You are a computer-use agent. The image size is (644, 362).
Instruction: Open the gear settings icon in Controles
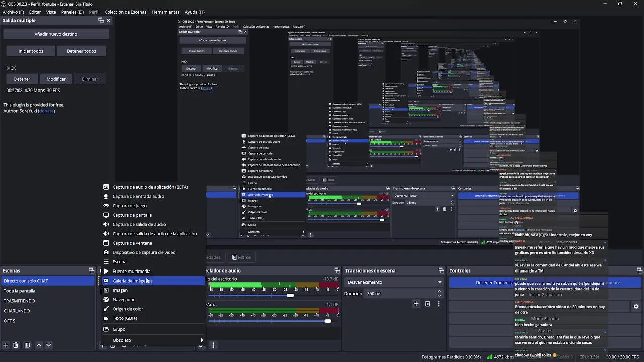coord(636,306)
